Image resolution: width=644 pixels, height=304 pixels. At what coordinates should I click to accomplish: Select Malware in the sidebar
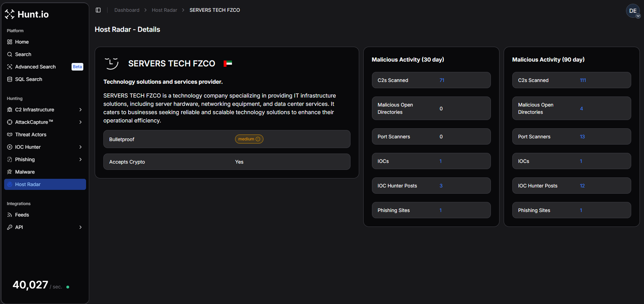[x=45, y=172]
